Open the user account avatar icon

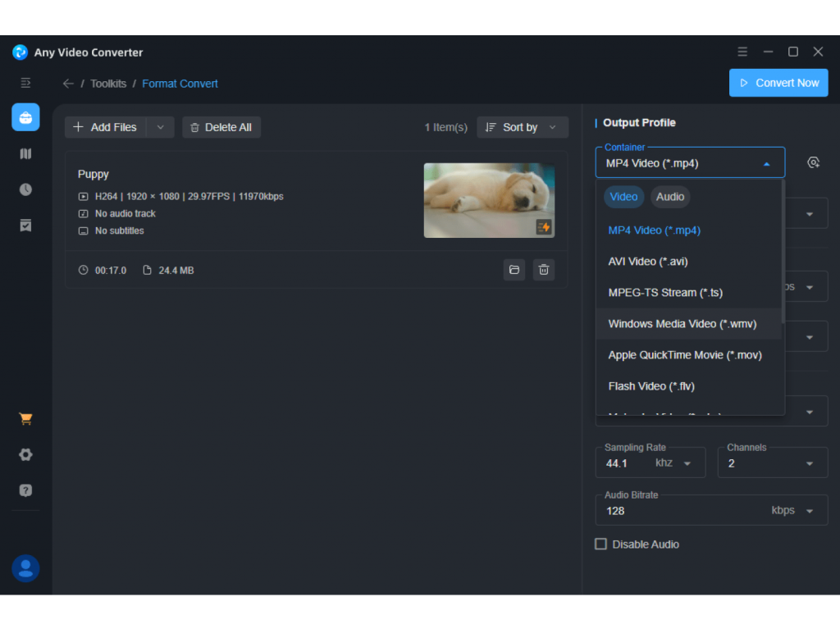(x=25, y=568)
